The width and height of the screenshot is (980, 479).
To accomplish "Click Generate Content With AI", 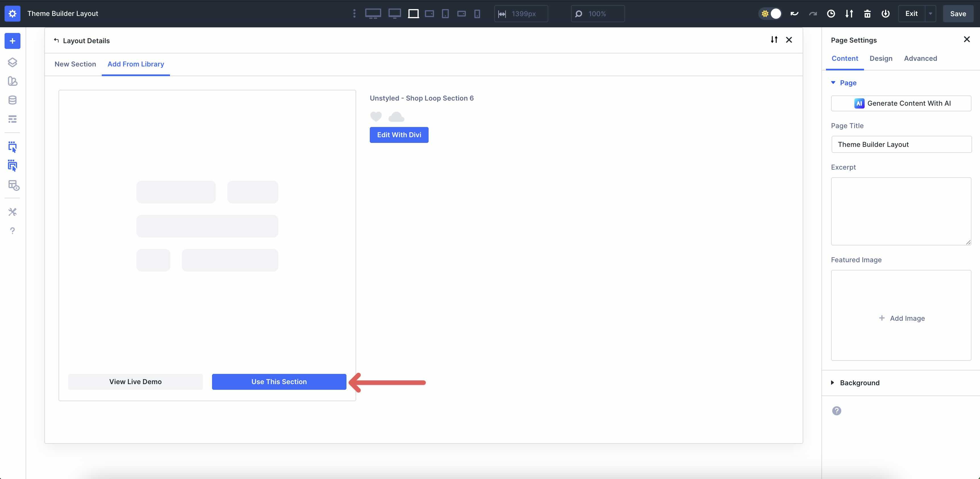I will 901,103.
